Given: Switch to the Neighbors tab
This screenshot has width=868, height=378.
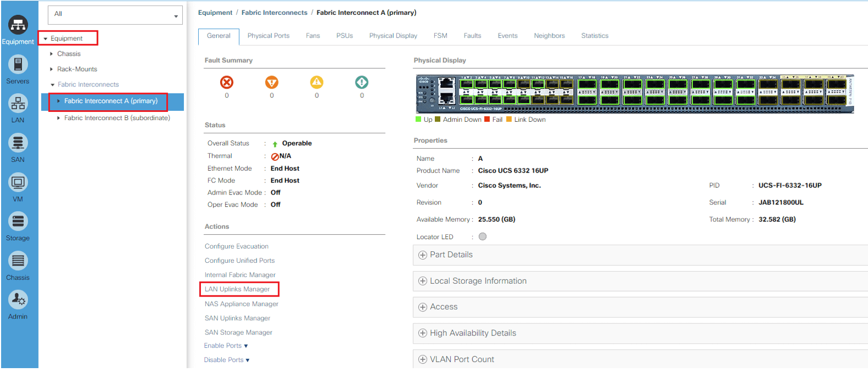Looking at the screenshot, I should (549, 36).
